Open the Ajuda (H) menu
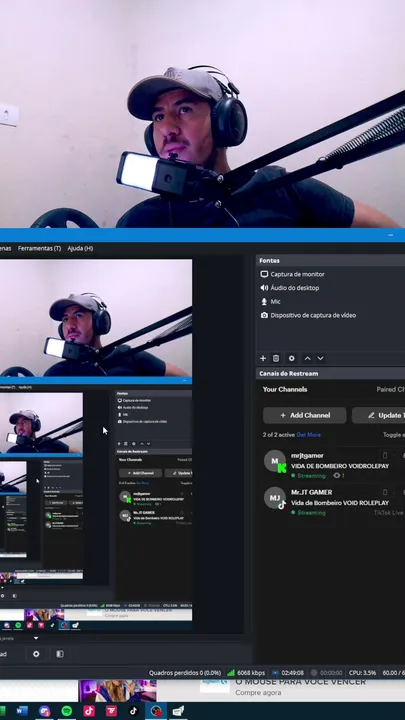405x720 pixels. coord(80,248)
